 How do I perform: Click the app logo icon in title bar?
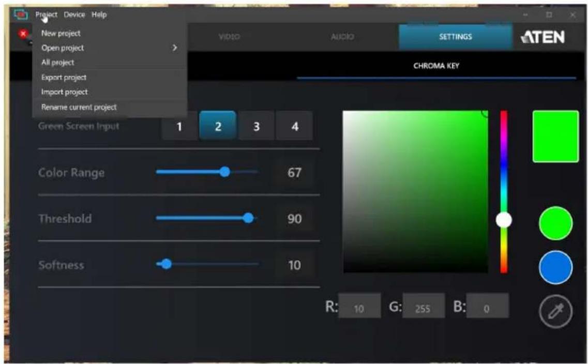(21, 14)
